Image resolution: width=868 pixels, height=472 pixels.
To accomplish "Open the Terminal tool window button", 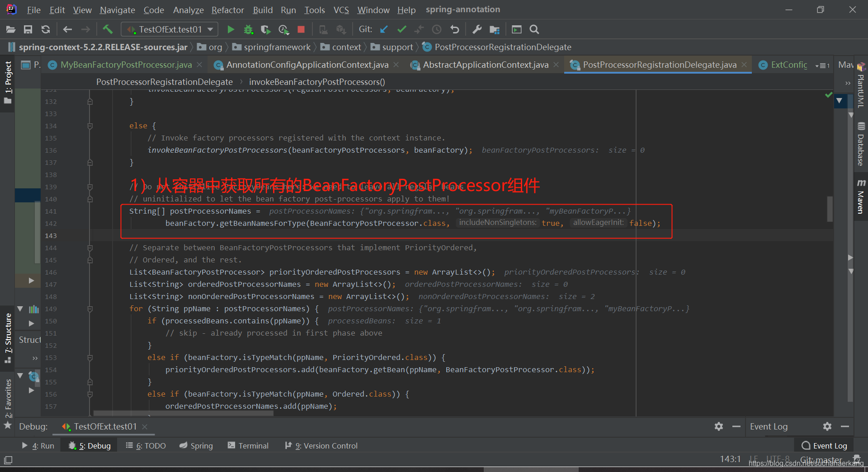I will coord(248,446).
